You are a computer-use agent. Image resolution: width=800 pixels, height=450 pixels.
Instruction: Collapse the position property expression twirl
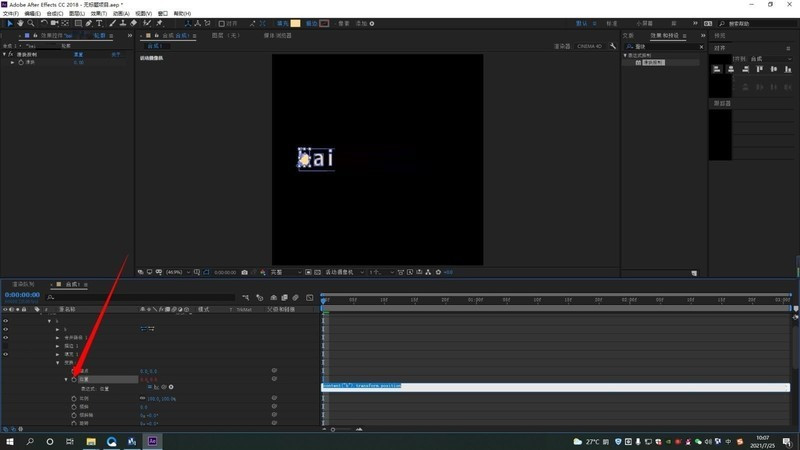pos(67,379)
